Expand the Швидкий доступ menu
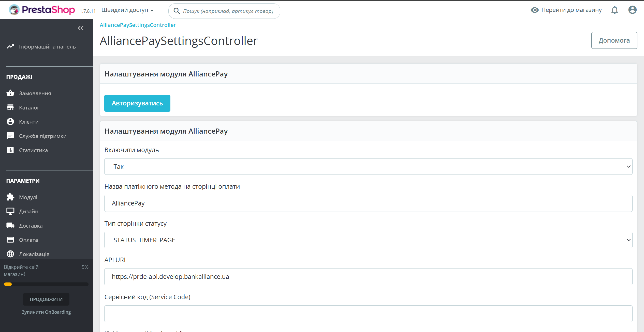644x332 pixels. [127, 10]
